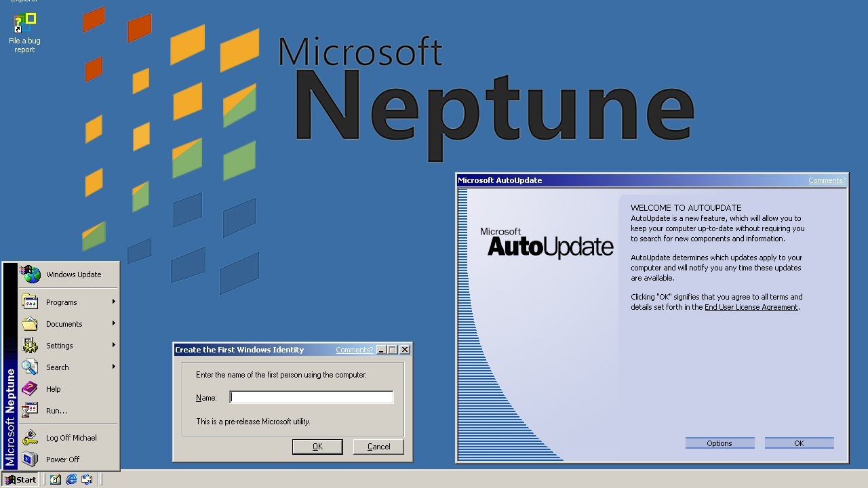The width and height of the screenshot is (868, 488).
Task: Click the Power Off monitor icon
Action: pyautogui.click(x=30, y=460)
